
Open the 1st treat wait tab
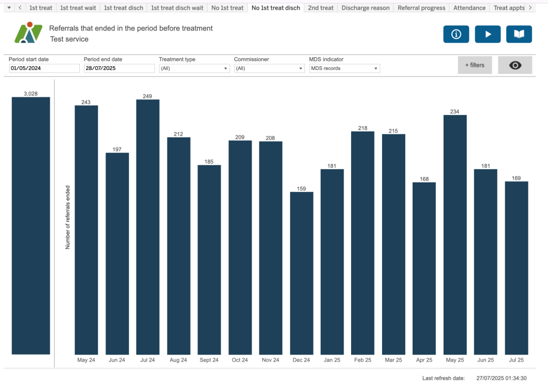click(78, 8)
